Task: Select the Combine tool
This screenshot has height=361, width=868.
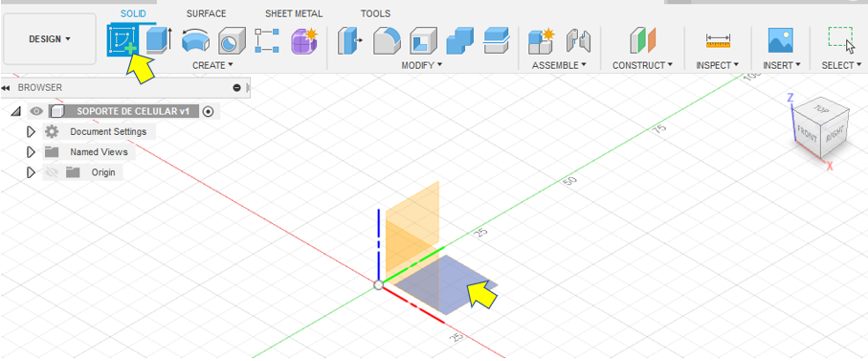Action: click(x=460, y=41)
